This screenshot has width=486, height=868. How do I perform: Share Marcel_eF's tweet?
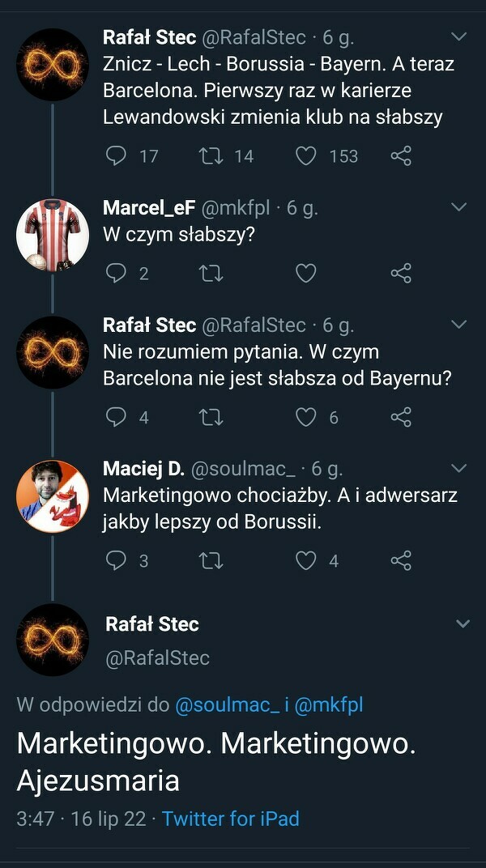click(401, 274)
